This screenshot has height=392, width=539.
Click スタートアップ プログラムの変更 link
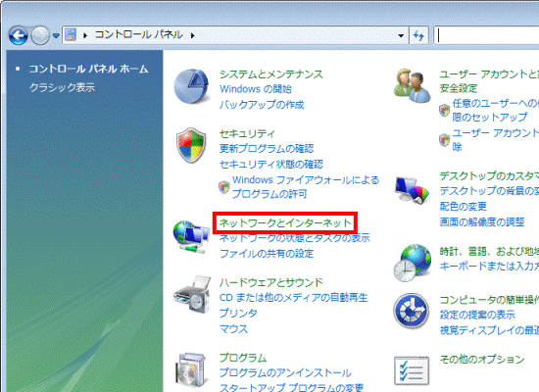coord(291,387)
